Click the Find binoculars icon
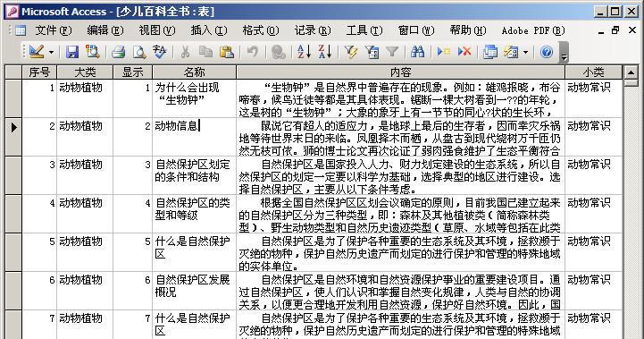Screen dimensions: 644x339 (x=417, y=52)
